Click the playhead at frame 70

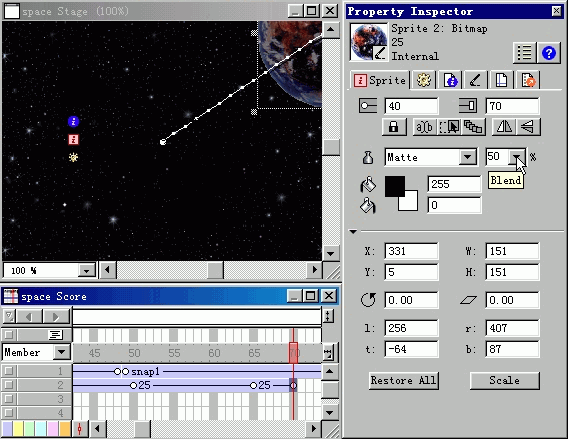pyautogui.click(x=293, y=352)
